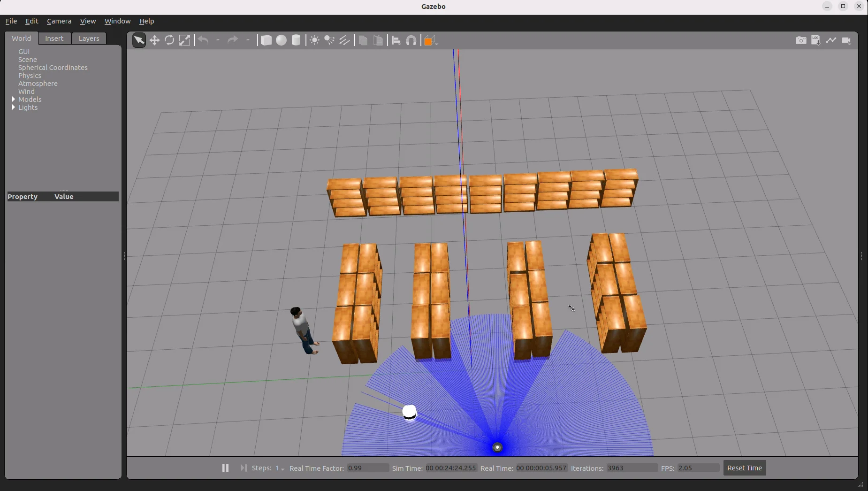This screenshot has width=868, height=491.
Task: Choose the Scale mode tool
Action: pos(185,40)
